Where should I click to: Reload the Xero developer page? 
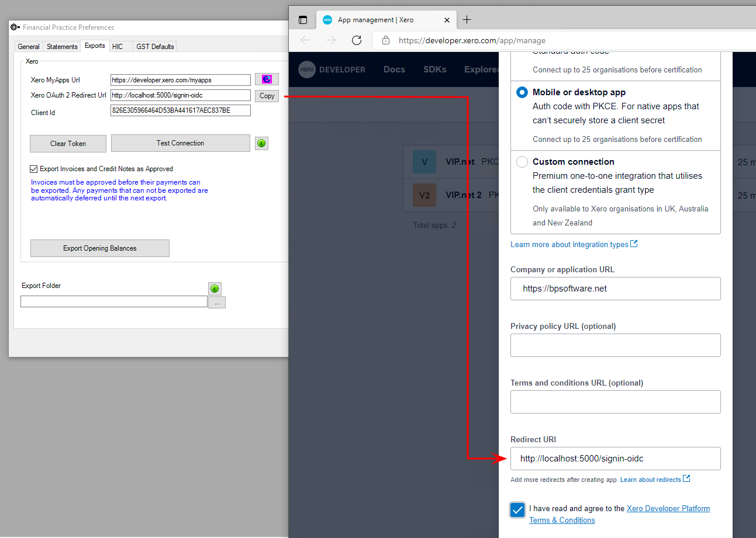click(357, 40)
